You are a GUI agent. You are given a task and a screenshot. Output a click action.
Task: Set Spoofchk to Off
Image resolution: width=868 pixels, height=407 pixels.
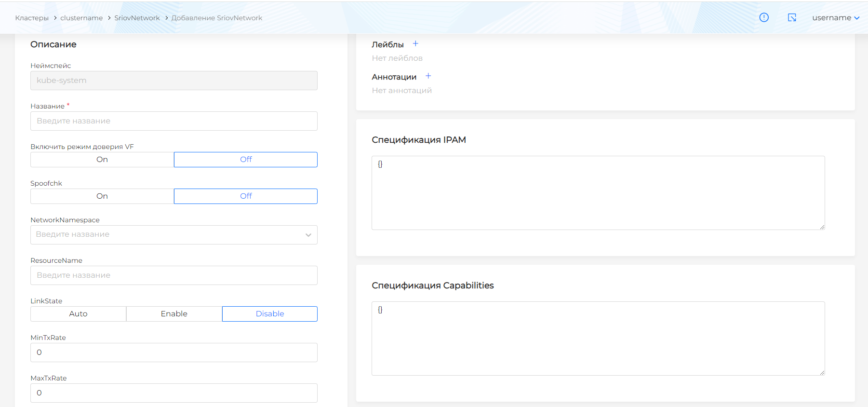click(x=246, y=196)
